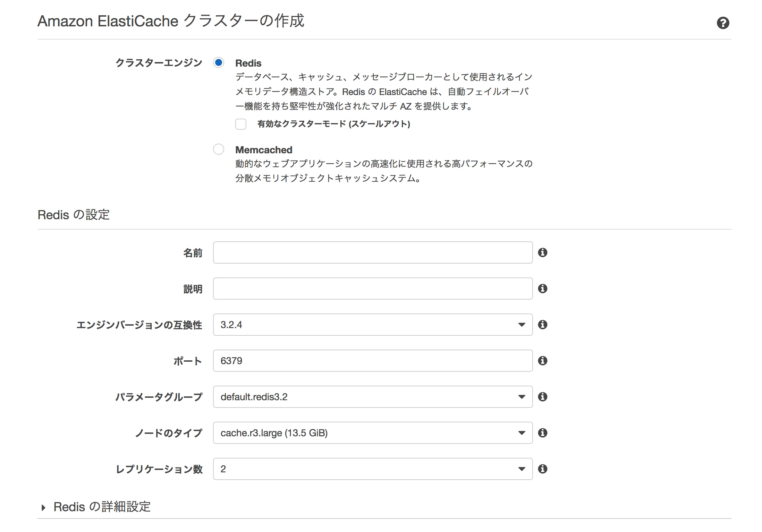
Task: Open the help icon beside the page title
Action: 723,23
